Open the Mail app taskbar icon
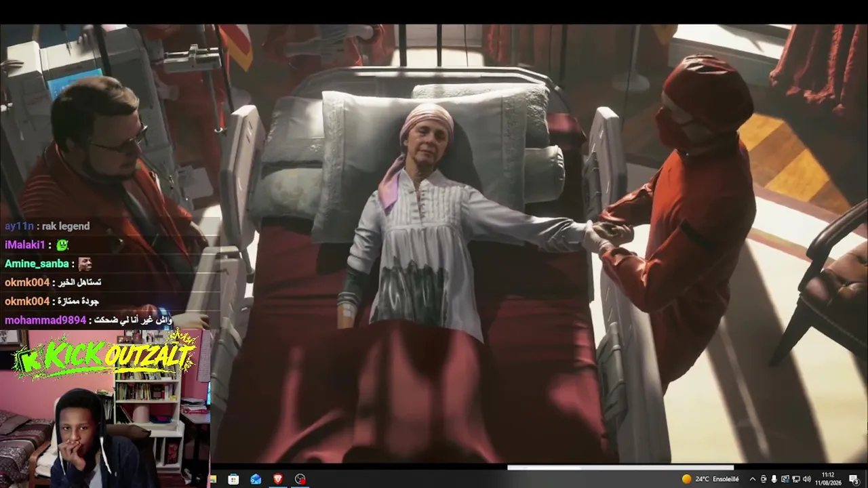Image resolution: width=868 pixels, height=488 pixels. pyautogui.click(x=256, y=479)
